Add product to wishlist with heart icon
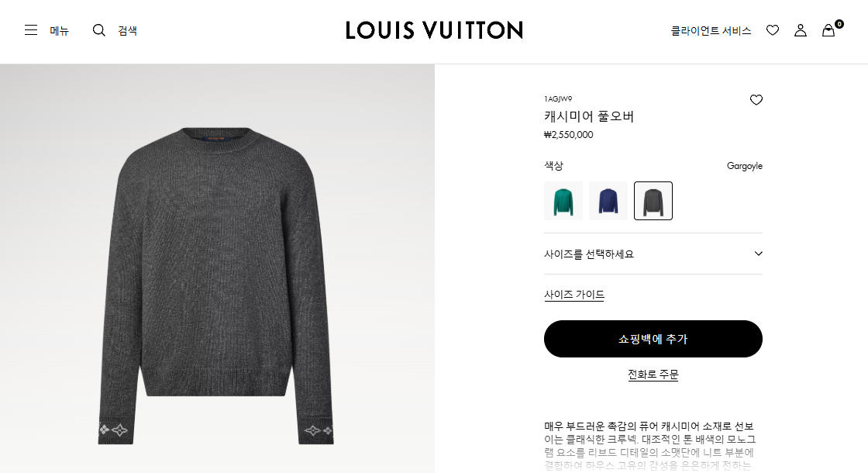 pos(756,100)
